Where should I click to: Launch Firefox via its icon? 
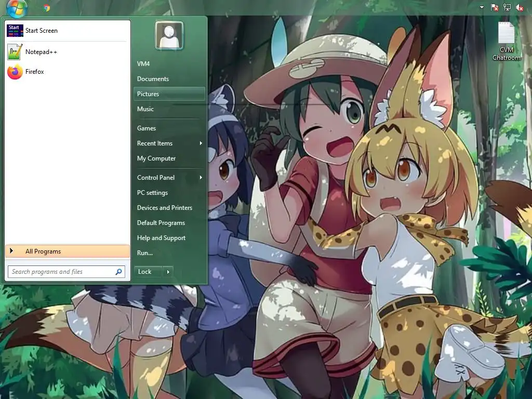(x=15, y=72)
